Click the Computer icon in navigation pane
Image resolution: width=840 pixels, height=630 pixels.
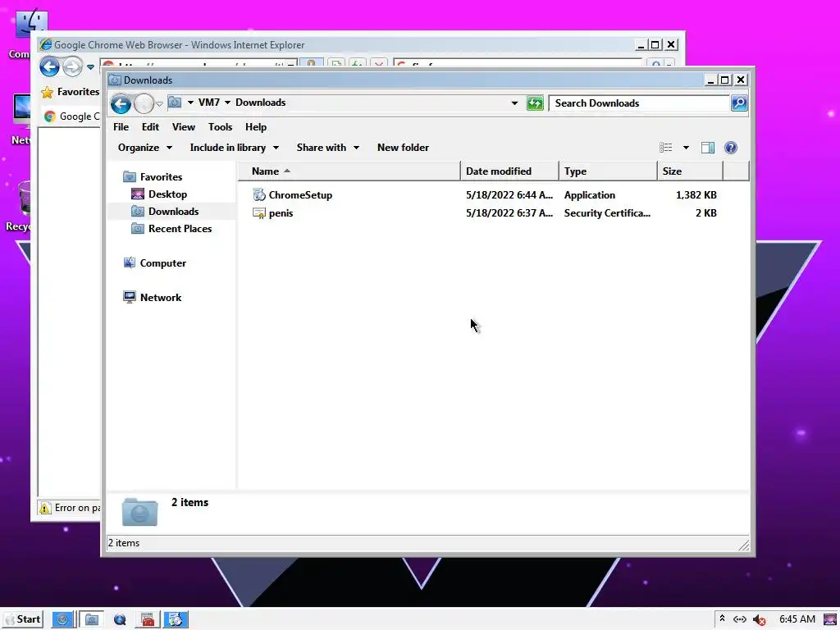point(129,263)
